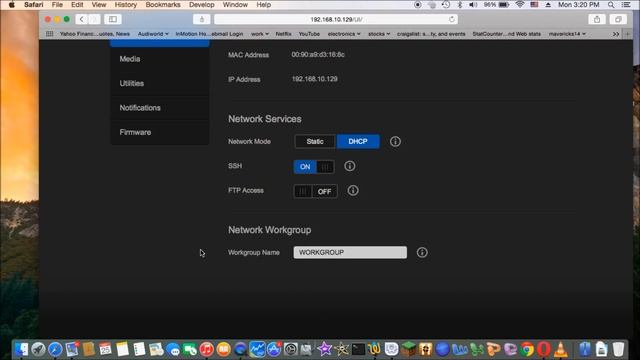Open Trash in the Dock
The width and height of the screenshot is (640, 360).
(x=618, y=349)
